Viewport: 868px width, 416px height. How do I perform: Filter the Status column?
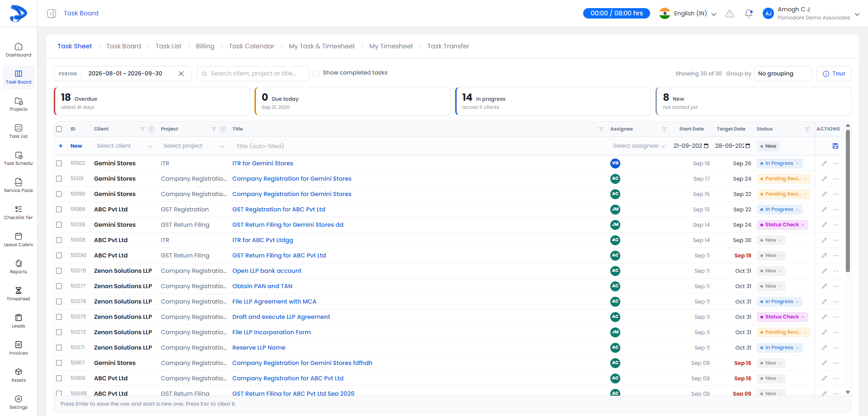(807, 129)
